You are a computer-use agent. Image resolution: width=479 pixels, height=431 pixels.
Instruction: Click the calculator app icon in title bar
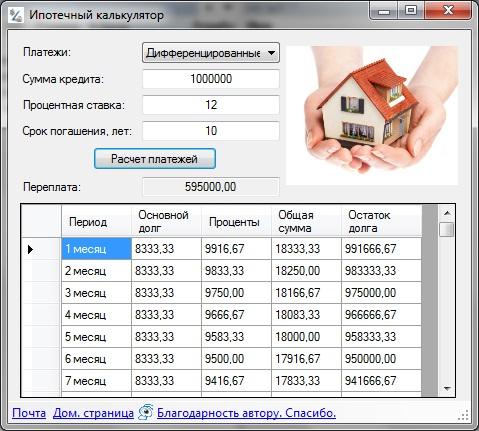16,15
